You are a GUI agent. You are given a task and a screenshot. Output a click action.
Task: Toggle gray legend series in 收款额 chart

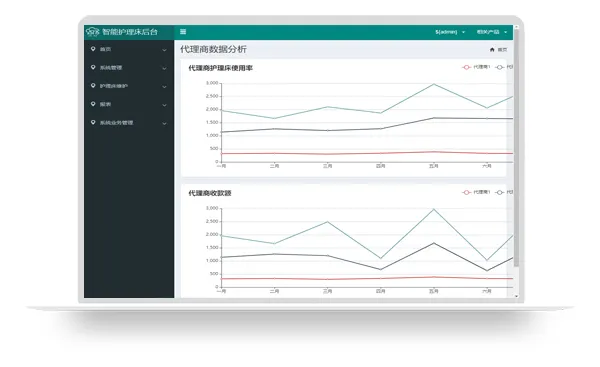pos(504,192)
